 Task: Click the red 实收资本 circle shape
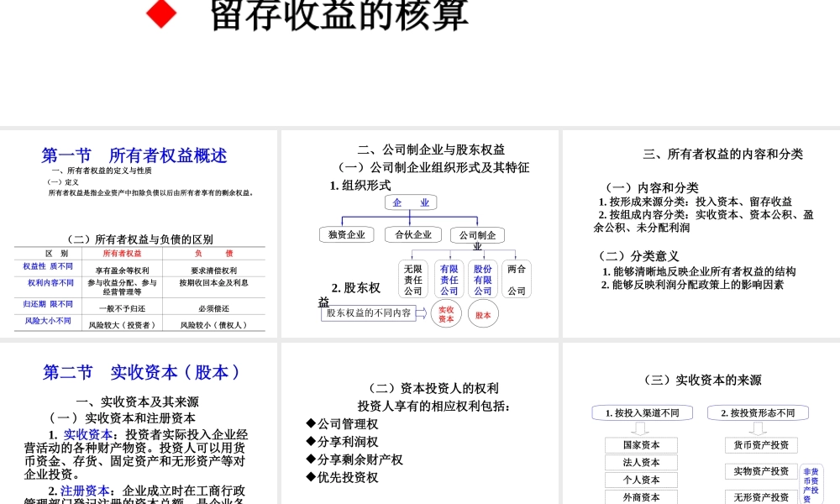pyautogui.click(x=446, y=313)
